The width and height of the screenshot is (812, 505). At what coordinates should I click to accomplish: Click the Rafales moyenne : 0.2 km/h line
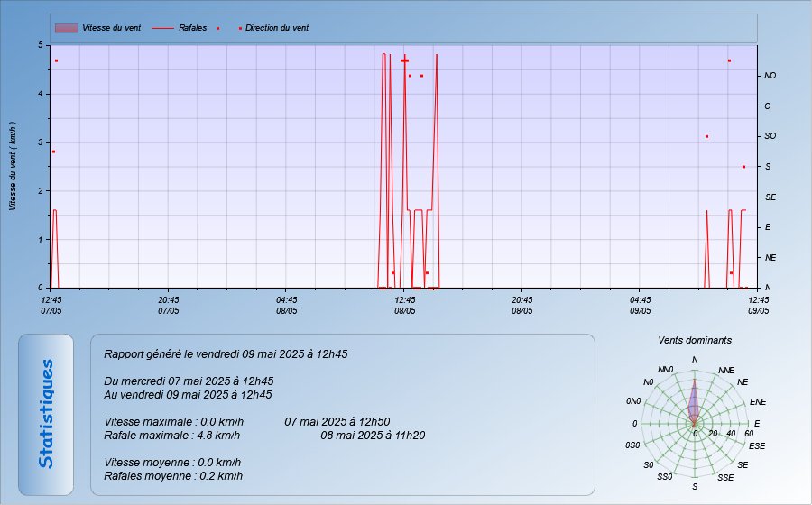coord(173,476)
